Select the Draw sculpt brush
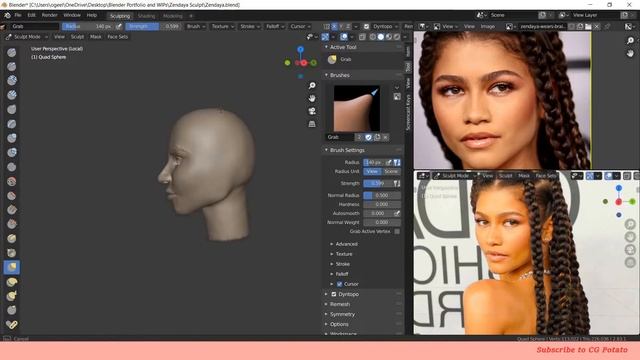Image resolution: width=640 pixels, height=360 pixels. (x=11, y=52)
